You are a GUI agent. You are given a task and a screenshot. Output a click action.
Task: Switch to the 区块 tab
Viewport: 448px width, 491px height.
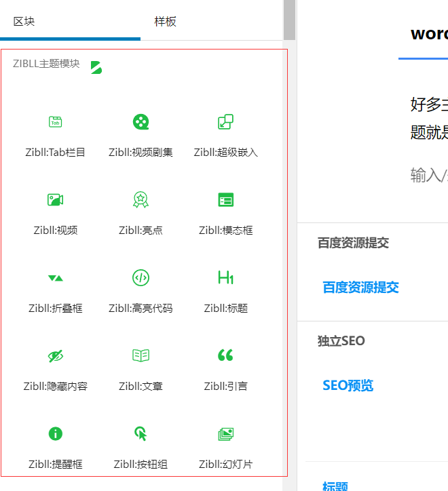pyautogui.click(x=24, y=21)
